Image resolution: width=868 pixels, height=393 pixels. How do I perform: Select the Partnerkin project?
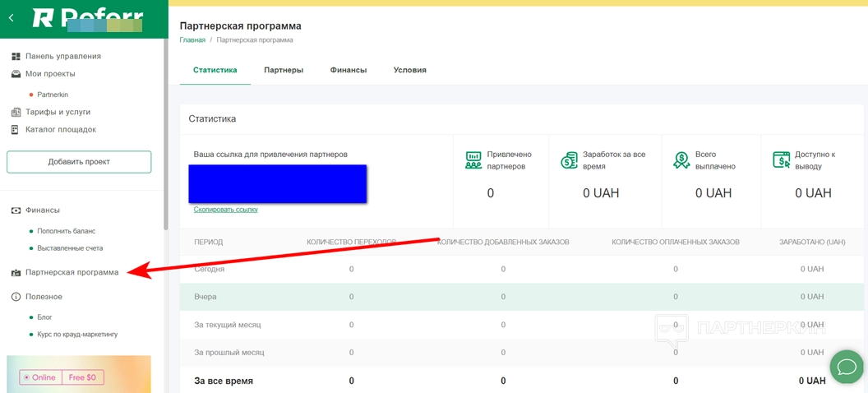(x=53, y=95)
